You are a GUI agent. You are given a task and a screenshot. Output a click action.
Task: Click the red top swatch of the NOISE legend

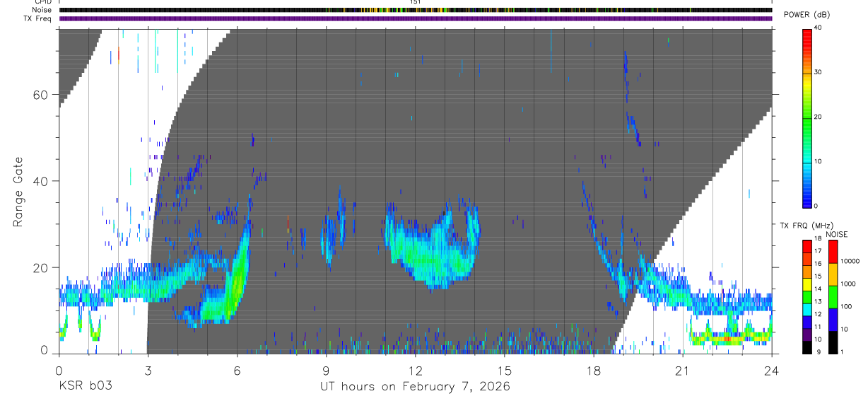(833, 252)
